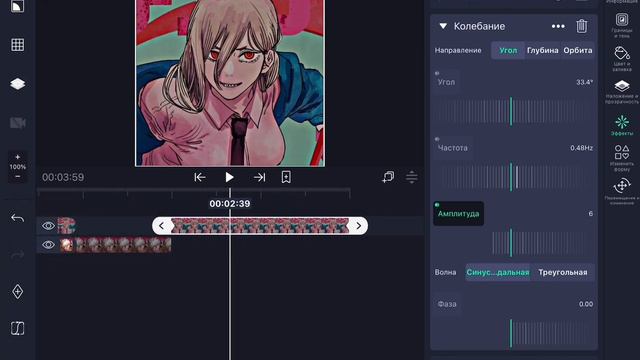The height and width of the screenshot is (360, 640).
Task: Click the 00:03:59 time readout
Action: click(x=63, y=177)
